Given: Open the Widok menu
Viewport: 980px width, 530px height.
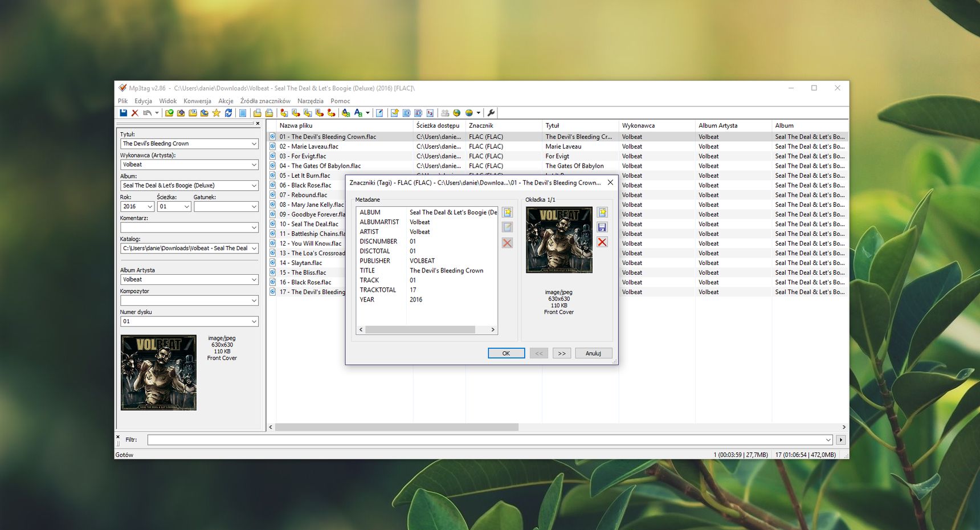Looking at the screenshot, I should (x=168, y=101).
